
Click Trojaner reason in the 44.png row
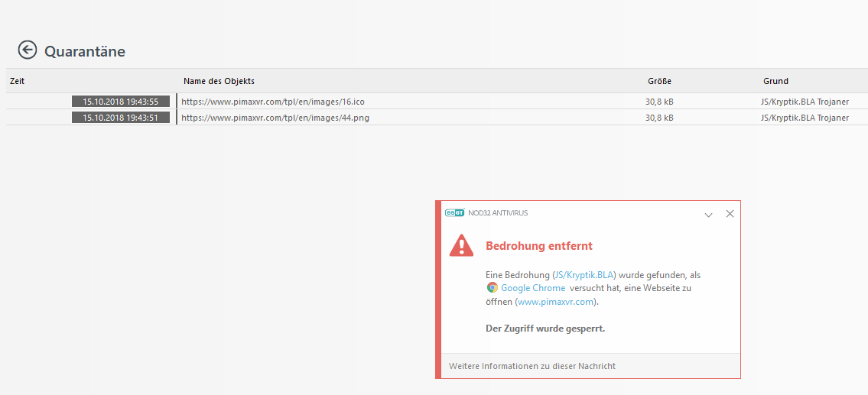[805, 118]
